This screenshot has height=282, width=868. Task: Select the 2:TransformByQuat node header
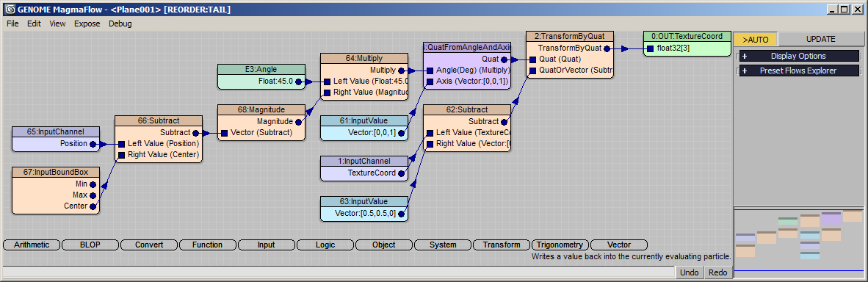coord(570,36)
